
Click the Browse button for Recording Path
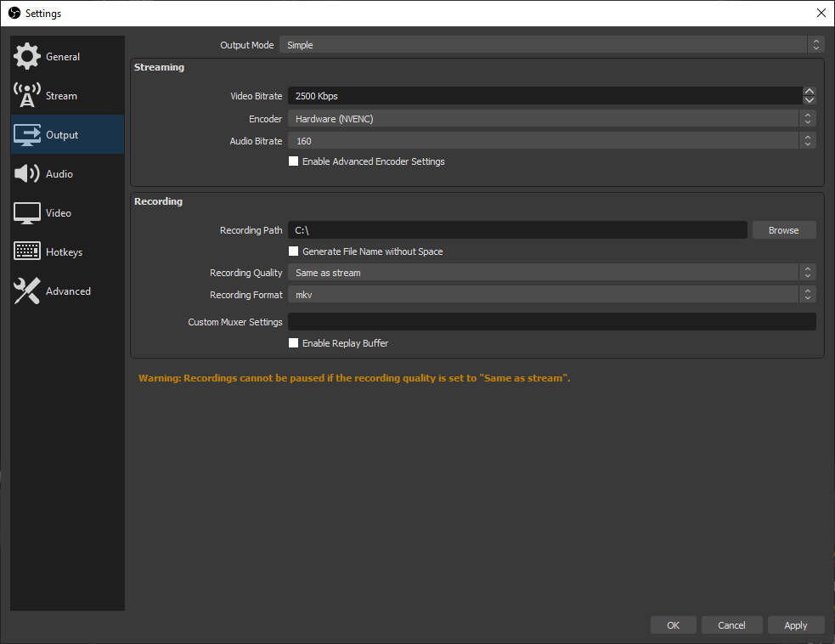[783, 229]
